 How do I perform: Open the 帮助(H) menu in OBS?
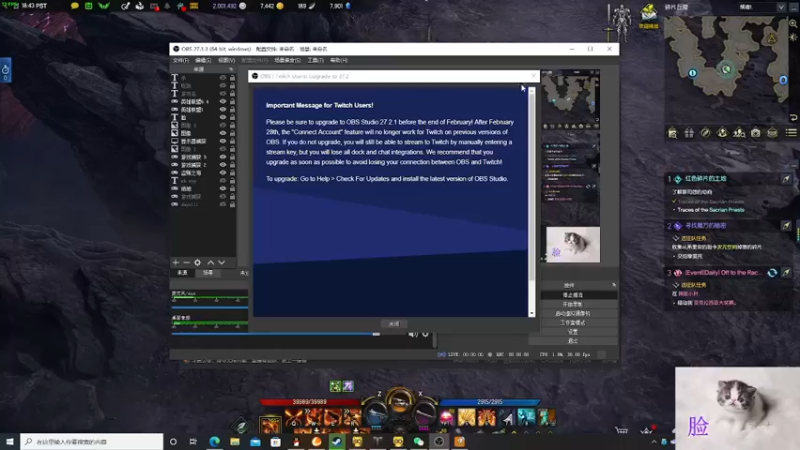[339, 60]
